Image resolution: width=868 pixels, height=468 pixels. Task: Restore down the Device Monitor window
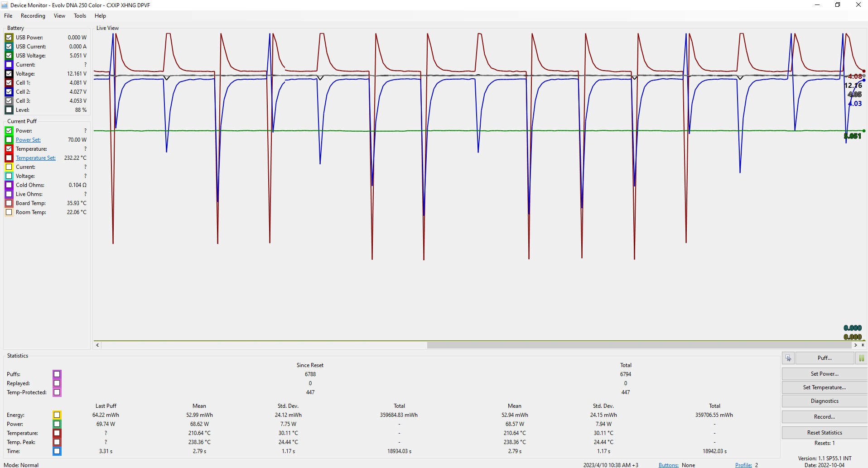click(838, 5)
